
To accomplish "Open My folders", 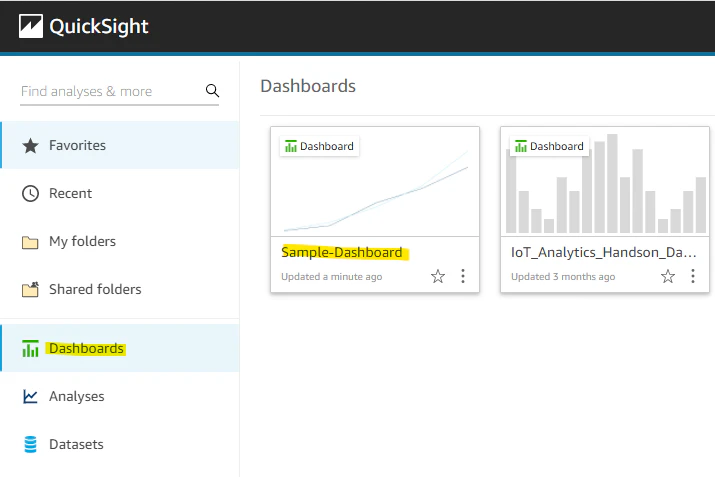I will click(x=119, y=241).
